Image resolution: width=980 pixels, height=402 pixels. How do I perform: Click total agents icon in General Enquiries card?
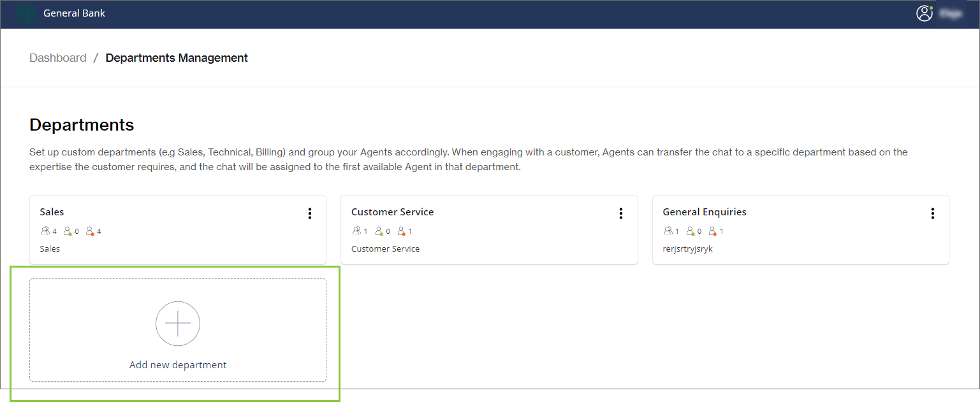click(668, 231)
